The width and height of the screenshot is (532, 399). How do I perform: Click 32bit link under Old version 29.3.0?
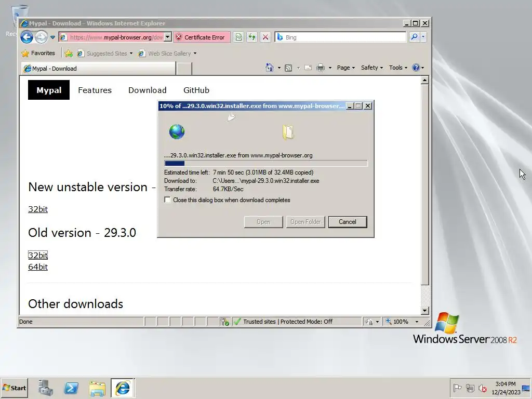coord(38,255)
